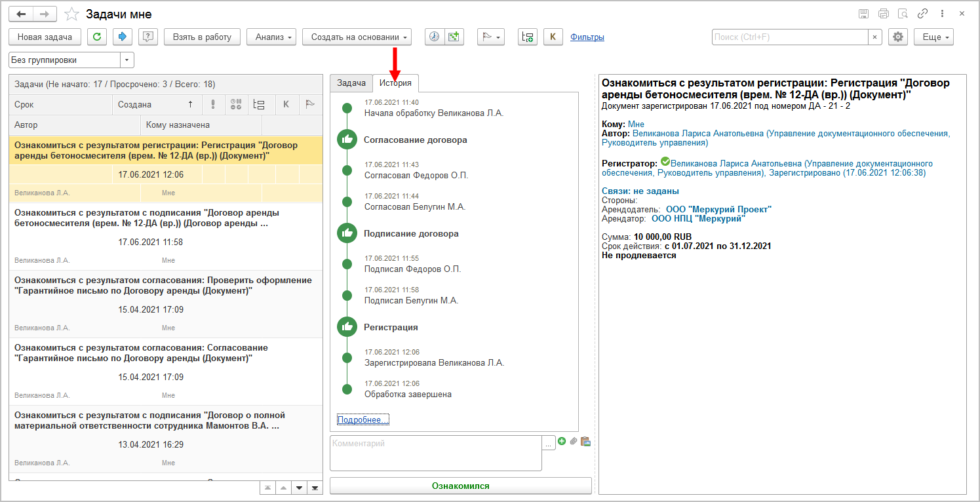The image size is (980, 502).
Task: Click the green grid-with-plus icon beside the clock
Action: pyautogui.click(x=454, y=37)
